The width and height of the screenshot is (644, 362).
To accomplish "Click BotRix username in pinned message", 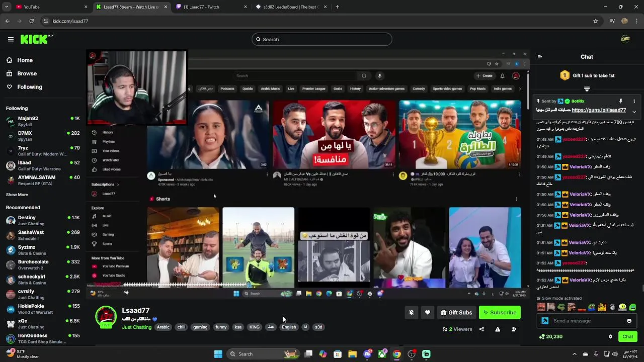I will pos(578,101).
